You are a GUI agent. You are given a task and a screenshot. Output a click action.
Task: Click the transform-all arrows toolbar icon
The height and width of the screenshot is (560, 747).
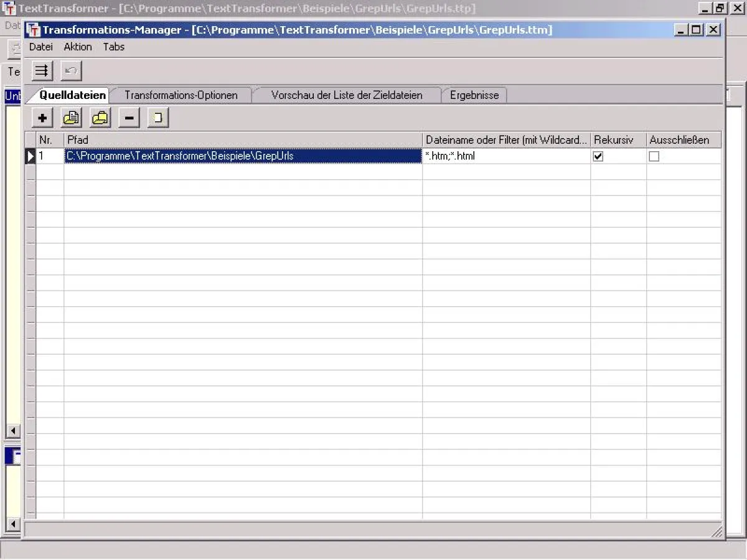pos(42,71)
